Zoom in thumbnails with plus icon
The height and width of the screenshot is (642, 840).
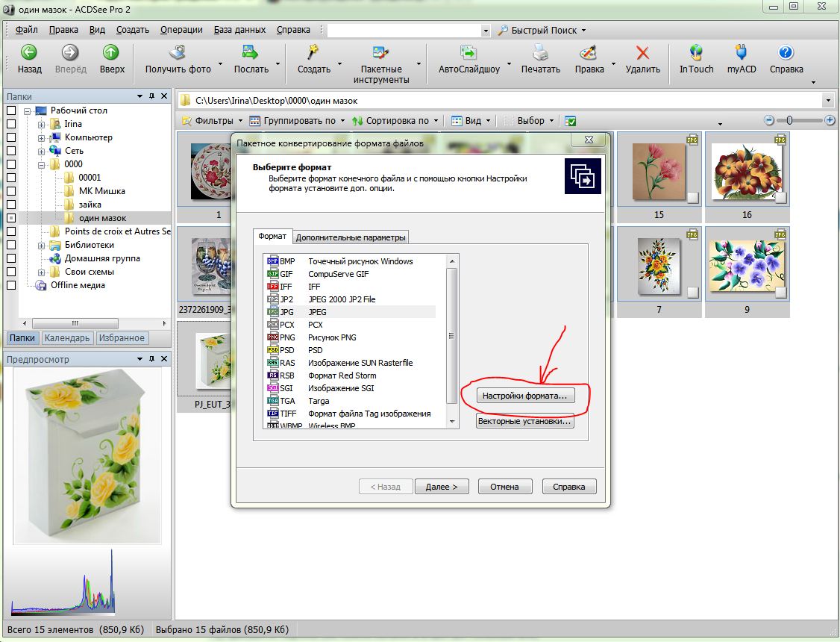click(830, 121)
